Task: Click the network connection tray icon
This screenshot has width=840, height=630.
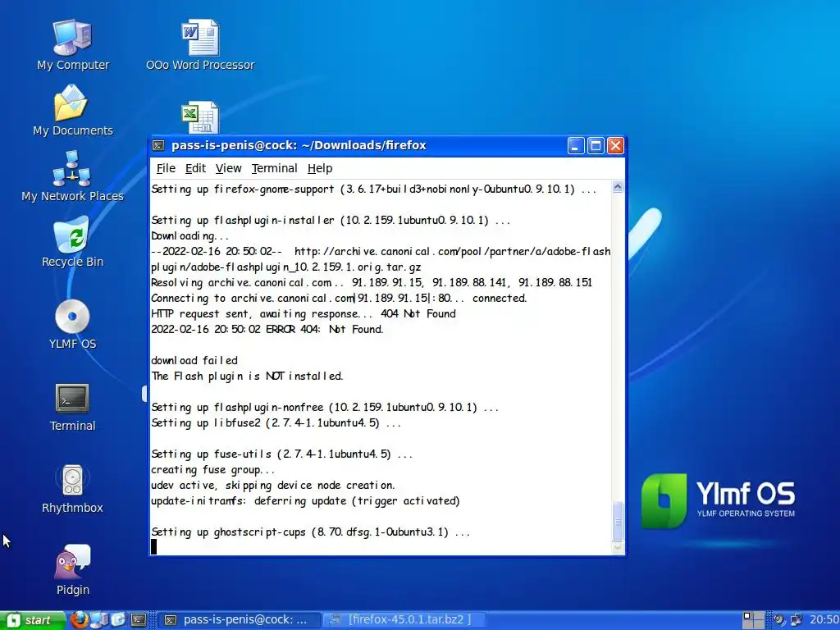Action: 797,620
